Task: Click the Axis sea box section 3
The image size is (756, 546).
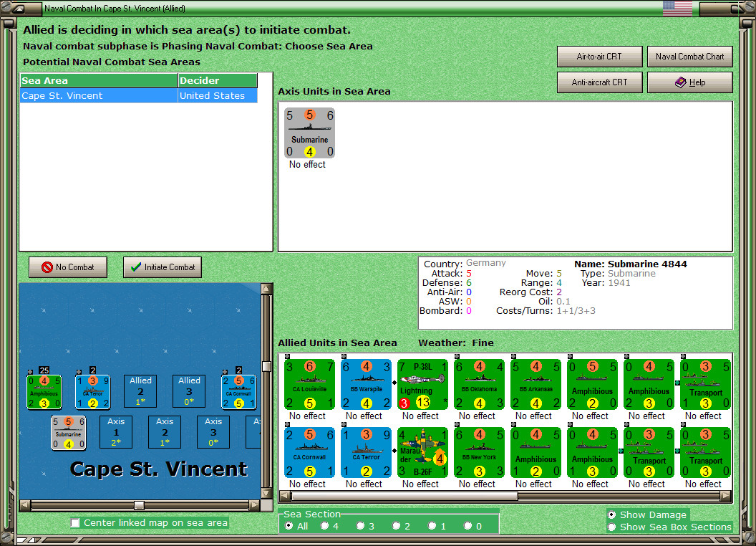Action: 213,432
